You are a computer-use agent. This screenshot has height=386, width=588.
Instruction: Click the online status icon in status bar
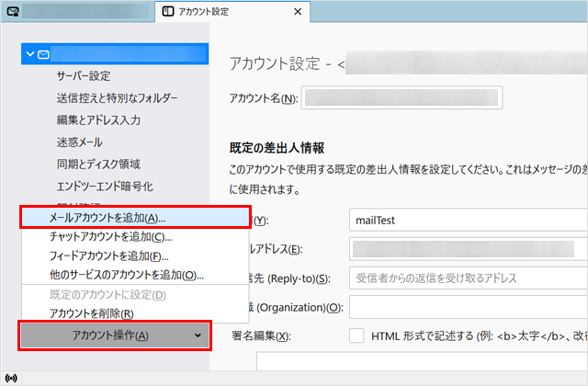pos(10,378)
